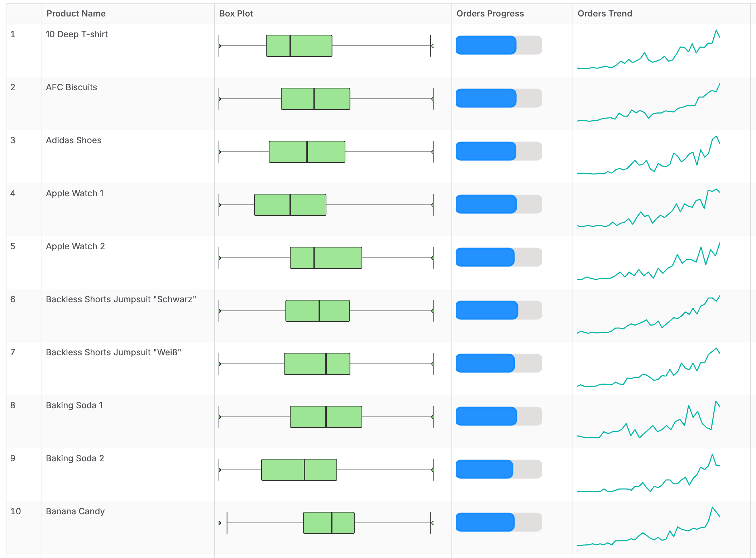Select the Adidas Shoes product name
The width and height of the screenshot is (756, 558).
[73, 140]
